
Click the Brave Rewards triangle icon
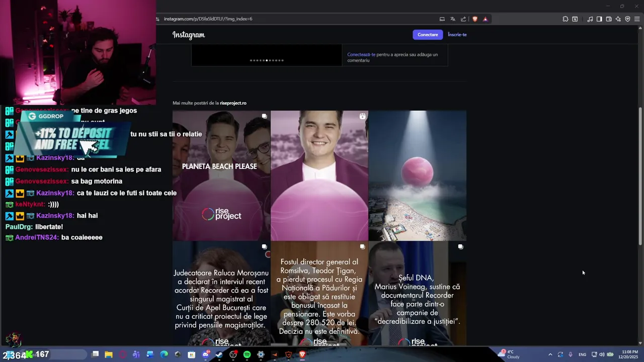click(485, 19)
